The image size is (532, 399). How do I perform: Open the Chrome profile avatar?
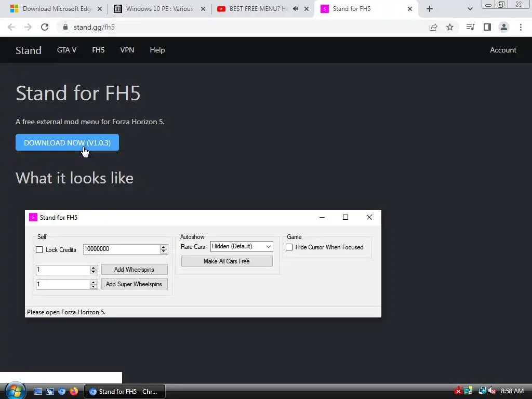[504, 27]
